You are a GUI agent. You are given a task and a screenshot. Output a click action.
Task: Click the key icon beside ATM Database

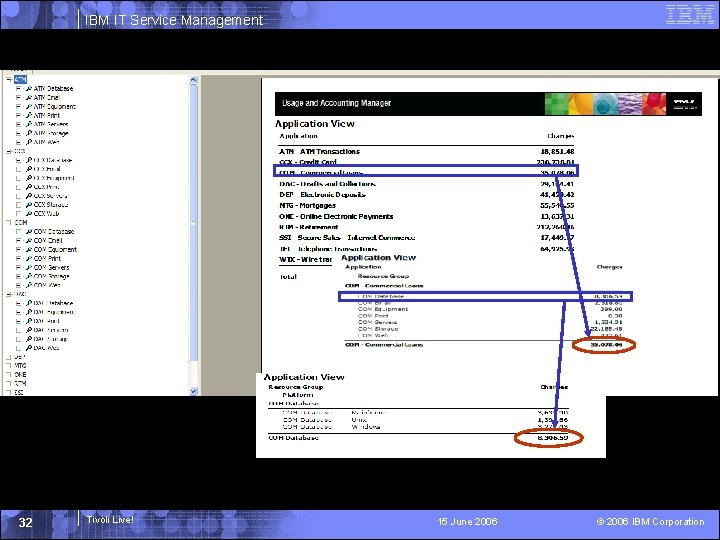point(29,89)
